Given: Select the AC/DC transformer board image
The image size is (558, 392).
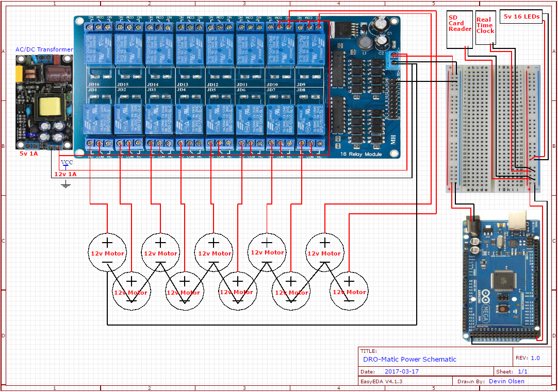Looking at the screenshot, I should (44, 102).
